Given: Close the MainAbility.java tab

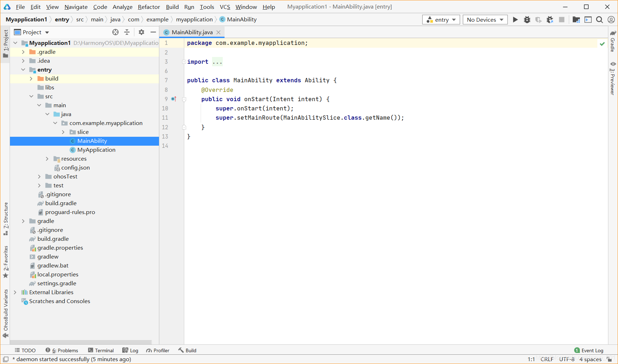Looking at the screenshot, I should point(218,32).
